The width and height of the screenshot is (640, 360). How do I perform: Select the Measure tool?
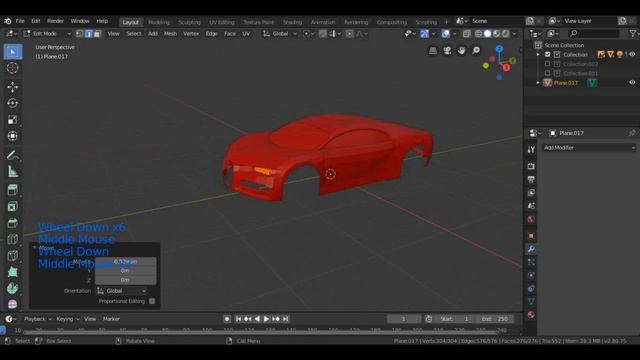point(13,171)
